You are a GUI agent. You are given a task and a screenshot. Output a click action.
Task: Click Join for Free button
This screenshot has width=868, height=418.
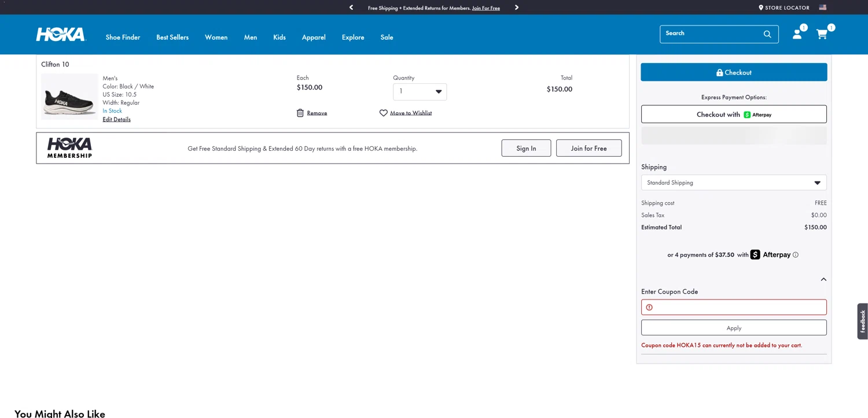pos(589,148)
